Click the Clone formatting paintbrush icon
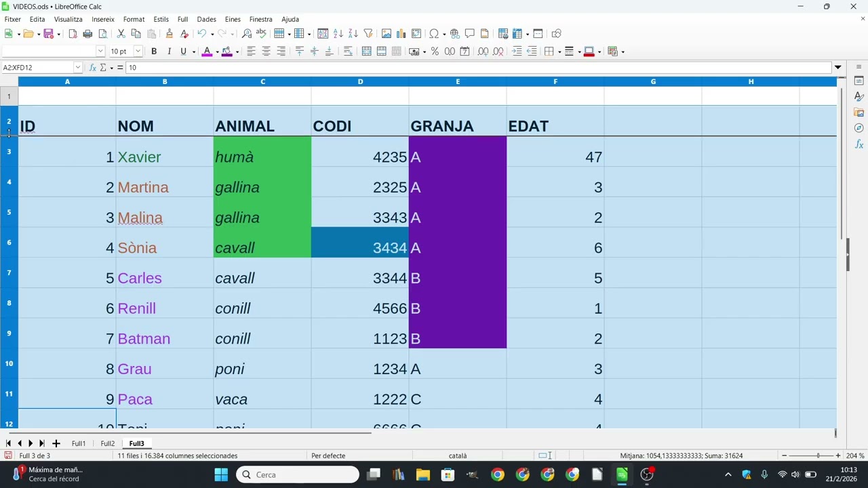 coord(169,33)
